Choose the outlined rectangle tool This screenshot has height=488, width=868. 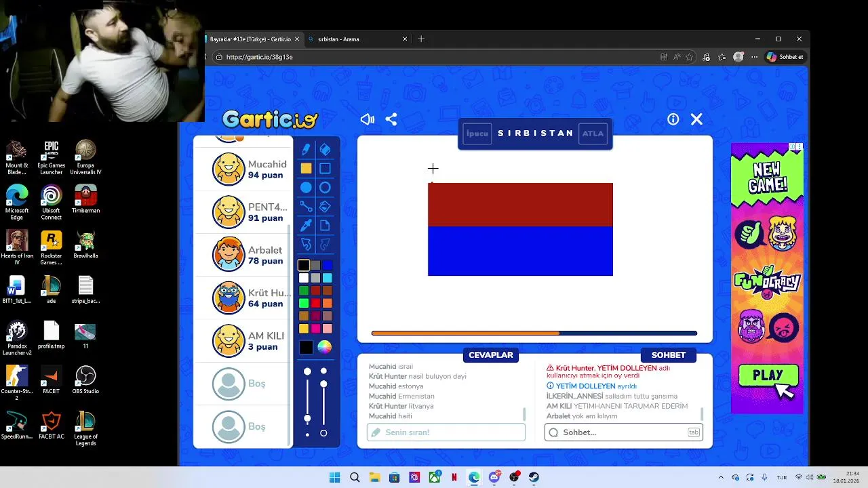coord(325,168)
